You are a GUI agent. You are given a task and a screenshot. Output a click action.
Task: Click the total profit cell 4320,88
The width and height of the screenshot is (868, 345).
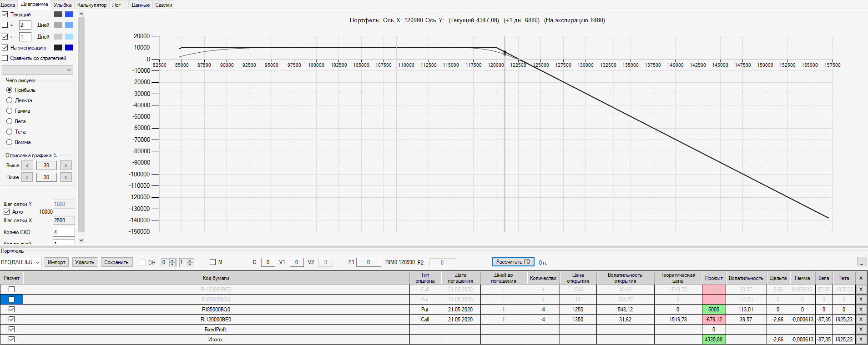tap(714, 340)
